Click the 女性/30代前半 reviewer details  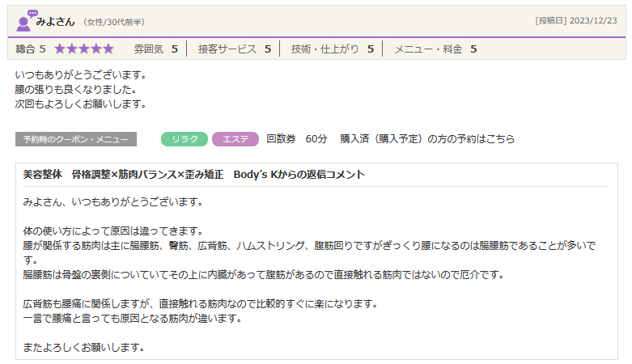pos(114,22)
